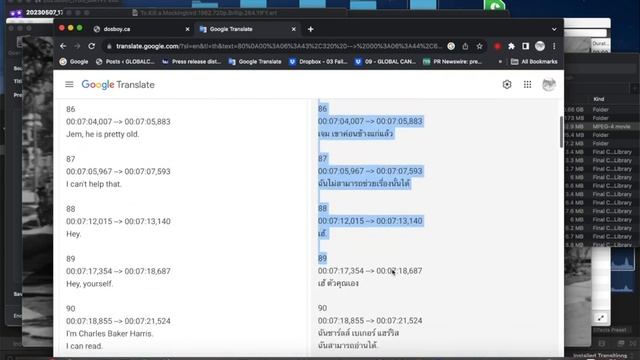Open the Chrome profile avatar
The image size is (640, 360).
540,46
